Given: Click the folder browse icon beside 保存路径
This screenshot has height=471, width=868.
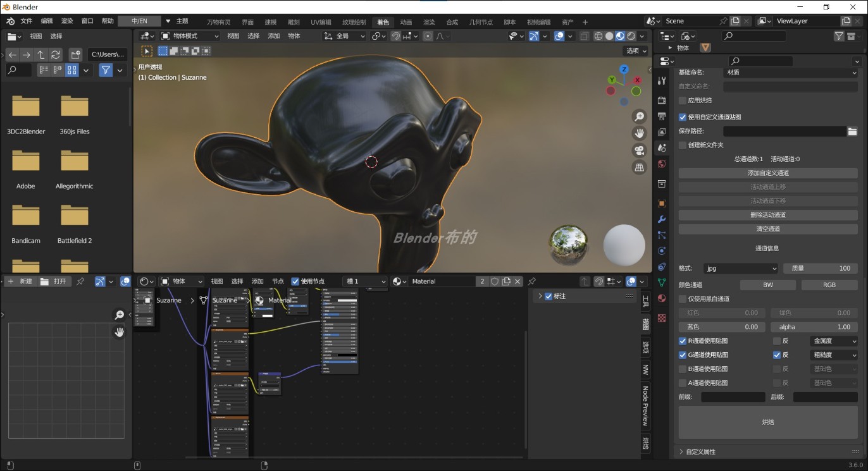Looking at the screenshot, I should (852, 132).
